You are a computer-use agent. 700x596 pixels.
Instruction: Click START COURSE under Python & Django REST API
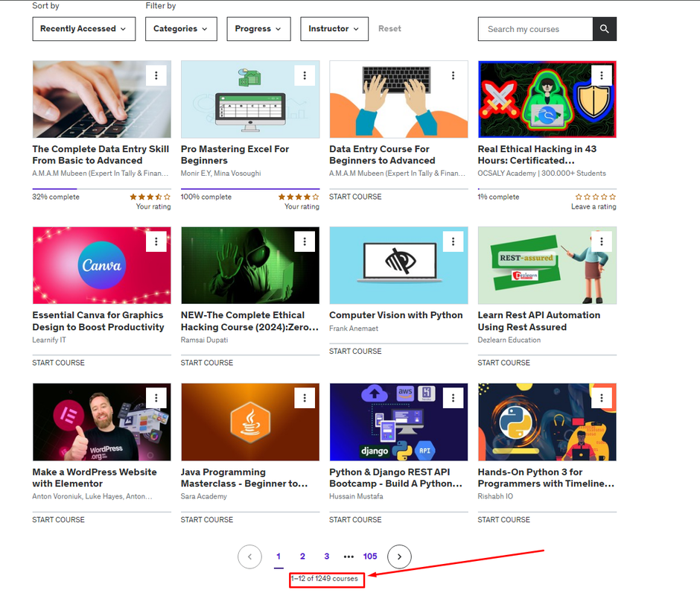355,519
